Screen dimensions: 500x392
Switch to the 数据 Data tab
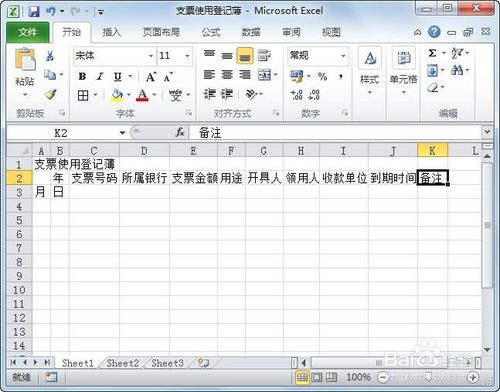(x=251, y=32)
